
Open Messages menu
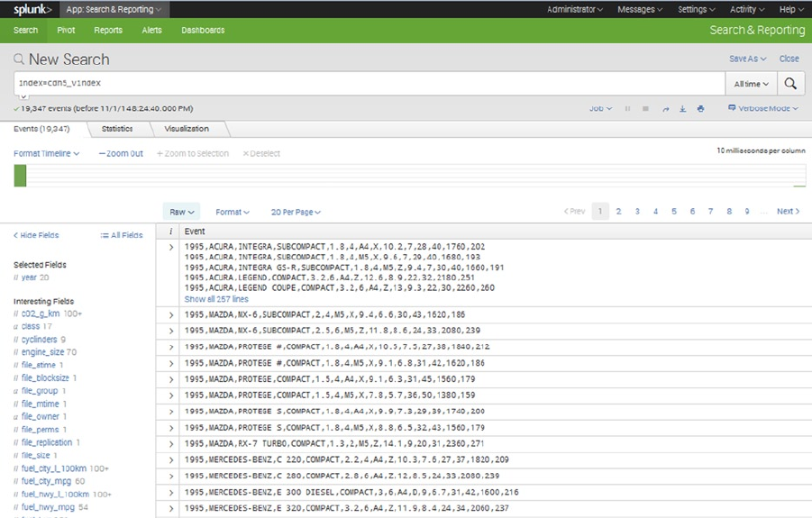tap(640, 9)
